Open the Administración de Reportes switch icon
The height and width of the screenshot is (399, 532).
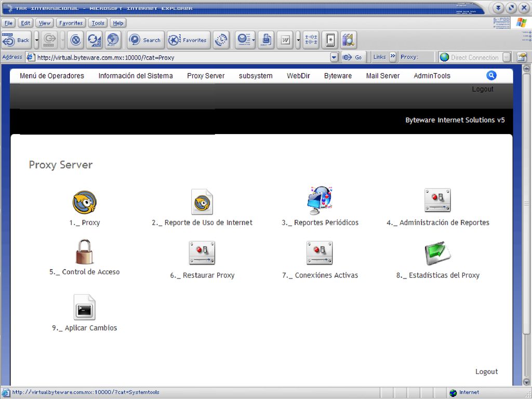point(437,201)
